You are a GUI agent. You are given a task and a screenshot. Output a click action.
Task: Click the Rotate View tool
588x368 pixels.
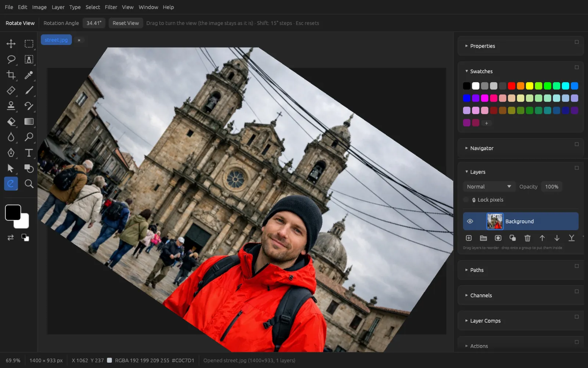[x=11, y=184]
